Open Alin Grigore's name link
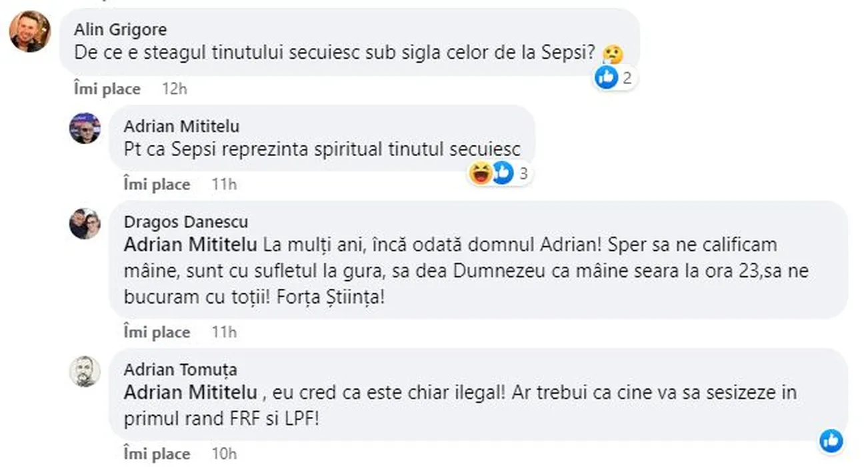Viewport: 868px width, 467px height. pos(120,29)
